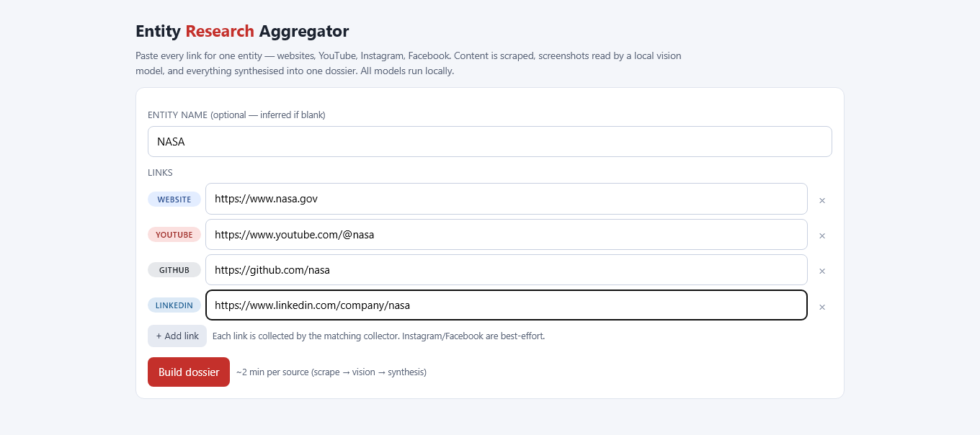The width and height of the screenshot is (980, 435).
Task: Remove the YouTube @nasa link row
Action: (822, 236)
